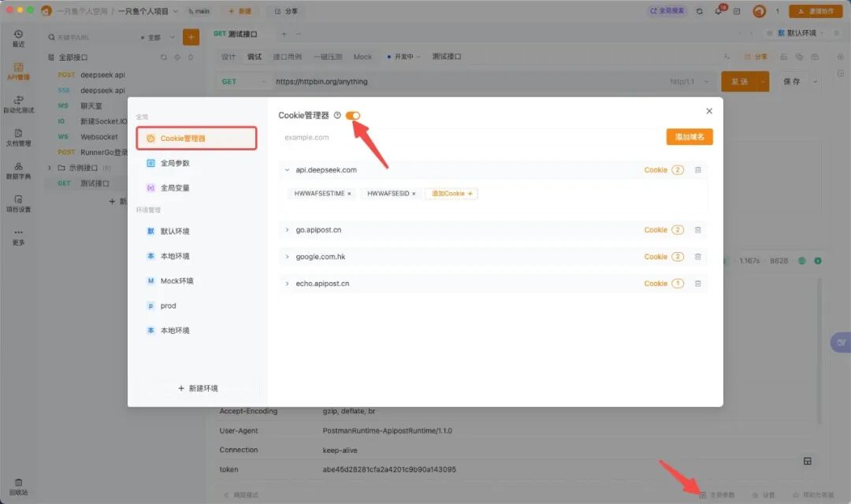Image resolution: width=851 pixels, height=504 pixels.
Task: Click the 分享 button in the top bar
Action: pos(286,11)
